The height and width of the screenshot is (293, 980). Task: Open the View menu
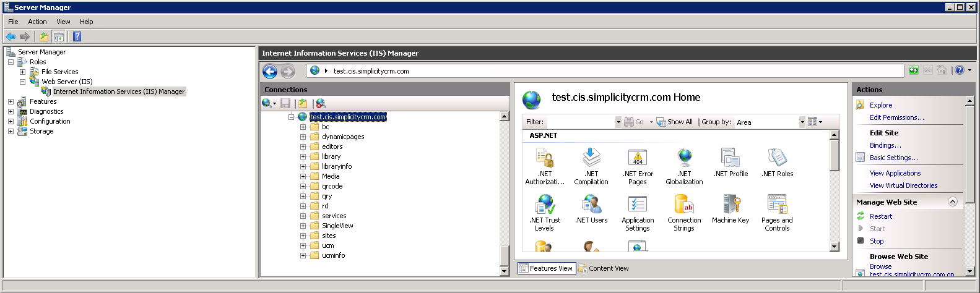[x=63, y=22]
